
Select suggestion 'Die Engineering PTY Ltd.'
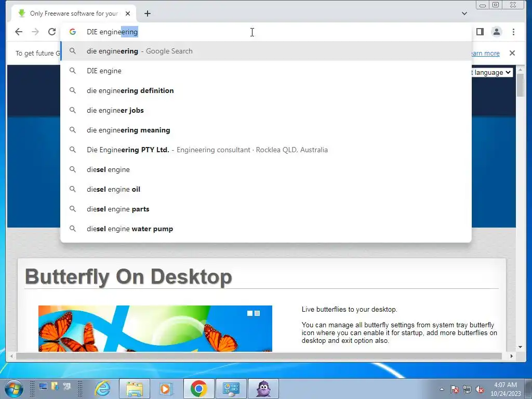(x=266, y=150)
